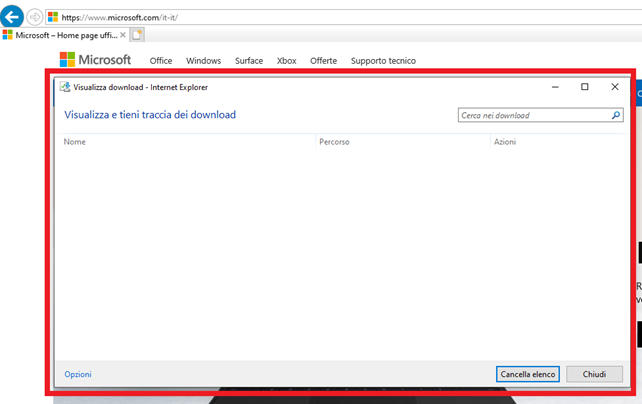Image resolution: width=642 pixels, height=404 pixels.
Task: Open a new browser tab
Action: click(137, 35)
